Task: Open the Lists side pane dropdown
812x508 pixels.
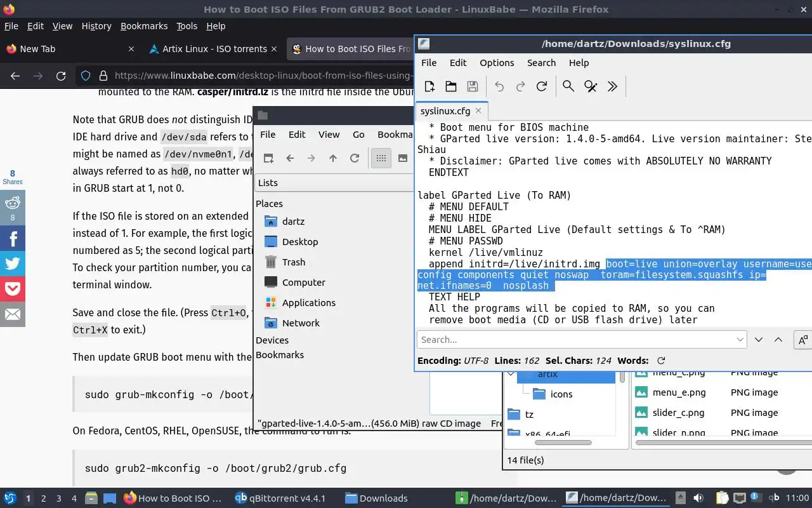Action: click(x=334, y=183)
